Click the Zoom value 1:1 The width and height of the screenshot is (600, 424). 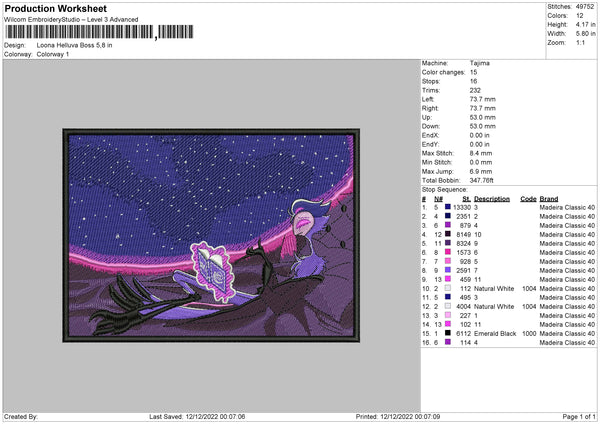[580, 42]
